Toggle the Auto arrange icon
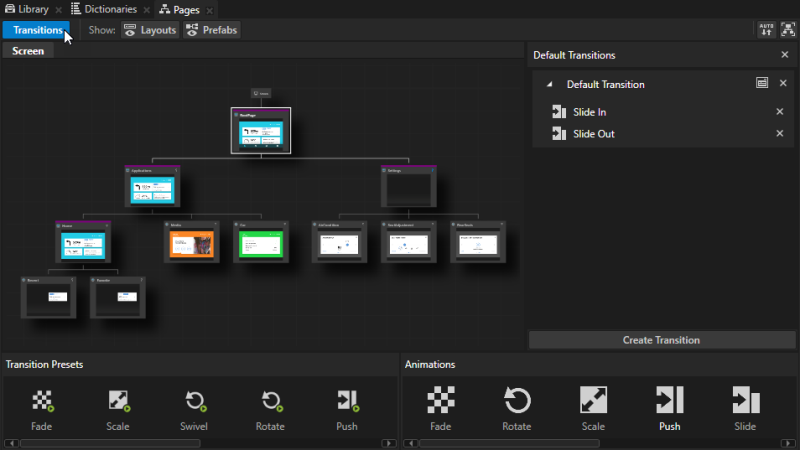 [766, 30]
